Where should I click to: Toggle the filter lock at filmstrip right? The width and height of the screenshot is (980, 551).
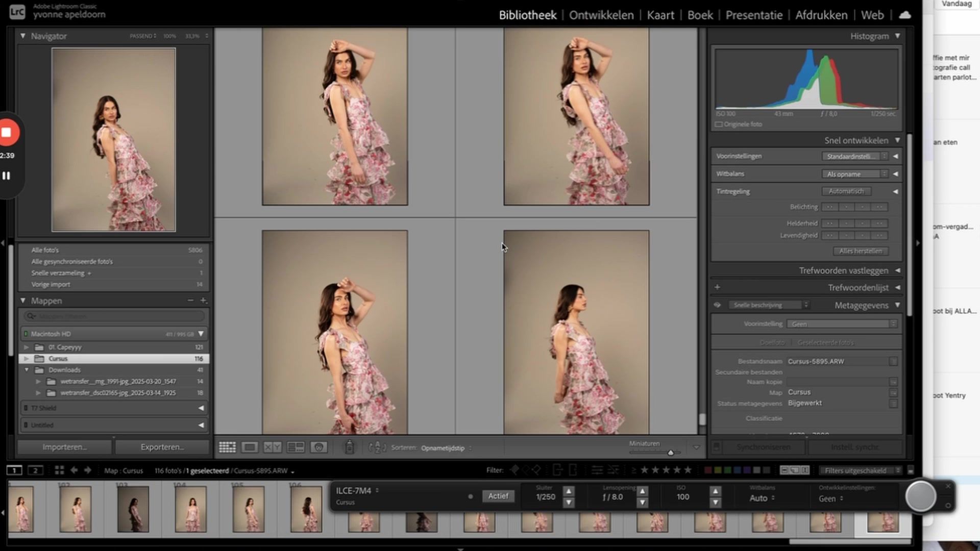[x=911, y=470]
